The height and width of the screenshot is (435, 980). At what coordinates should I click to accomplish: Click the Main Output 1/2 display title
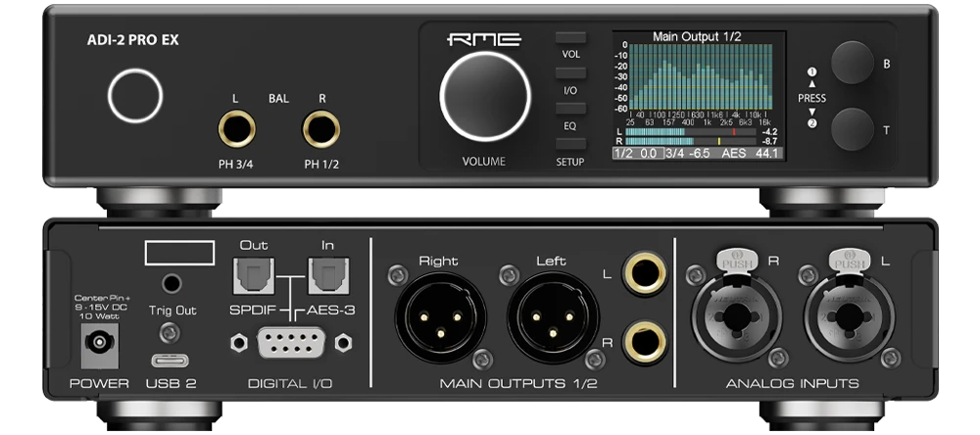tap(697, 37)
